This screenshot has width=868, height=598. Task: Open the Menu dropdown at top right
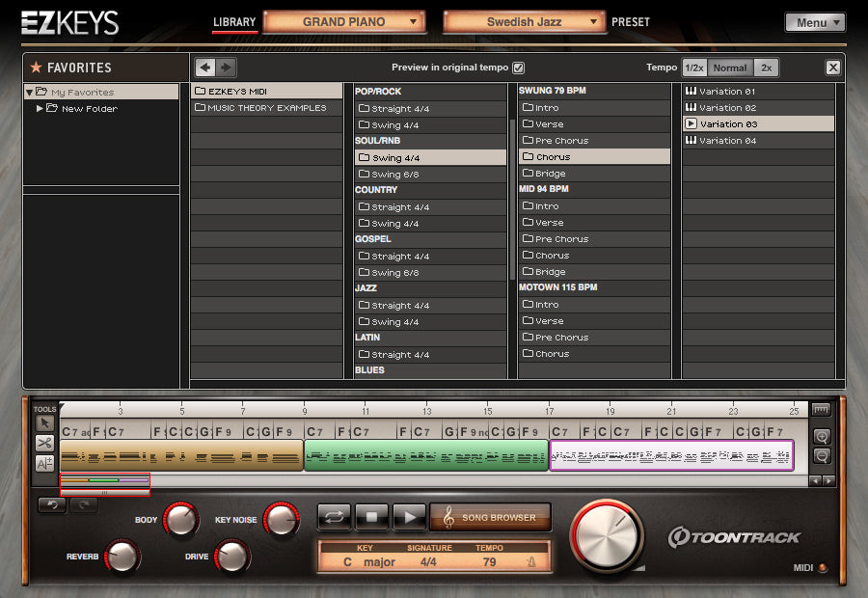pyautogui.click(x=815, y=21)
